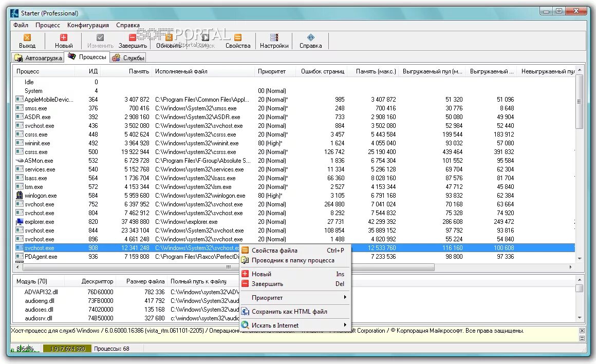Screen dimensions: 596x364
Task: Select the audioeng.dll module
Action: (x=40, y=301)
